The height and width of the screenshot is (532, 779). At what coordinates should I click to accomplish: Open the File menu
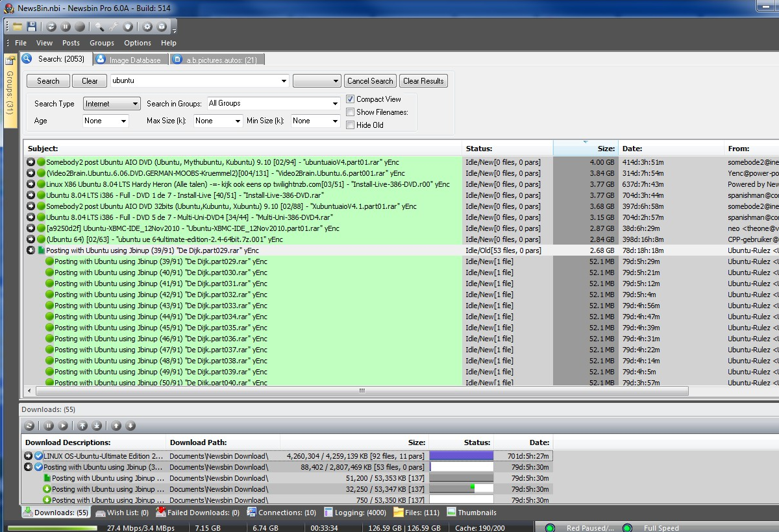(x=21, y=43)
